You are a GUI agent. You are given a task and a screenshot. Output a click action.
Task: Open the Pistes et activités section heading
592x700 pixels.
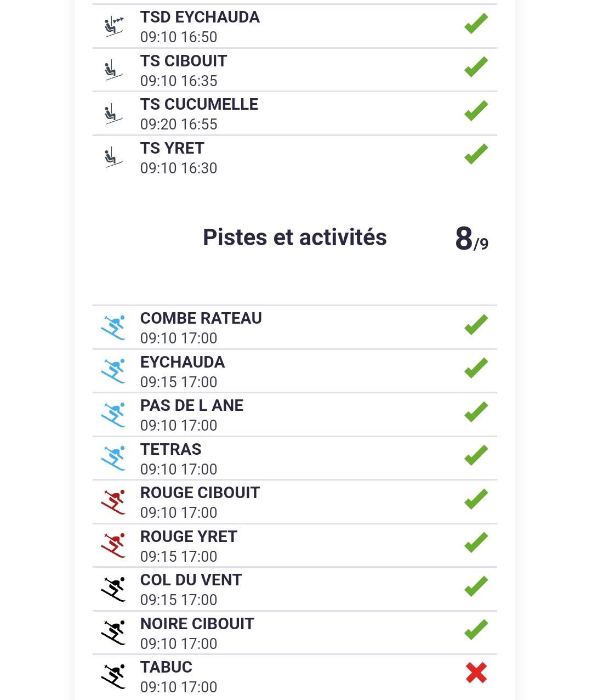(294, 238)
